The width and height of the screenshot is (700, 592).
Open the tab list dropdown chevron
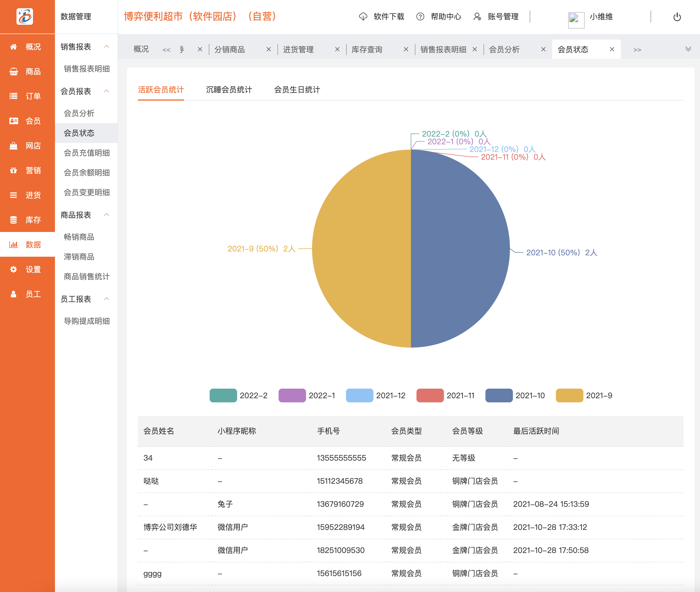click(x=688, y=49)
